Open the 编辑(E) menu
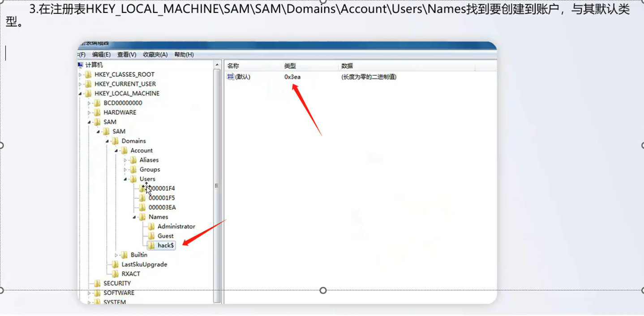This screenshot has width=644, height=316. [101, 55]
